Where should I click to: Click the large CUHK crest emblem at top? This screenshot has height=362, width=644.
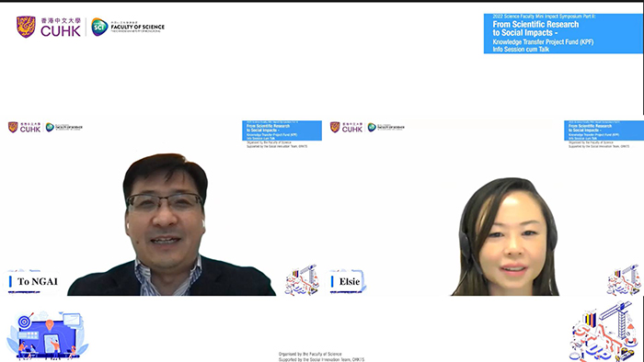(26, 27)
